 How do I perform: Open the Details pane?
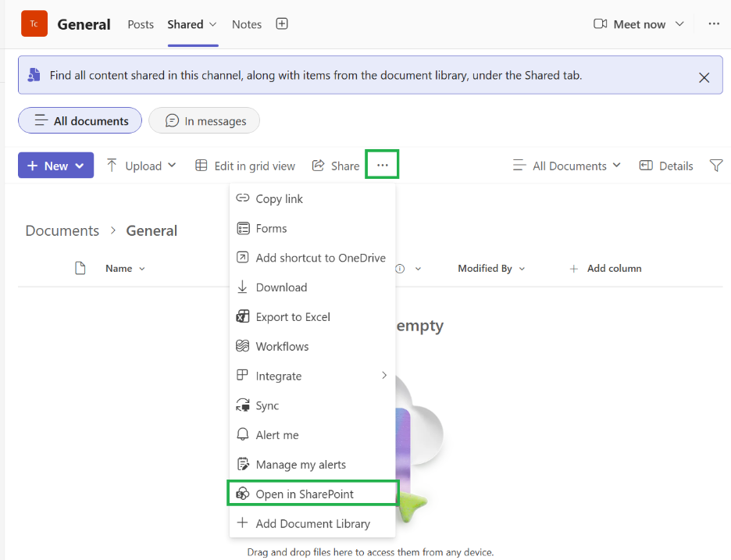[665, 166]
